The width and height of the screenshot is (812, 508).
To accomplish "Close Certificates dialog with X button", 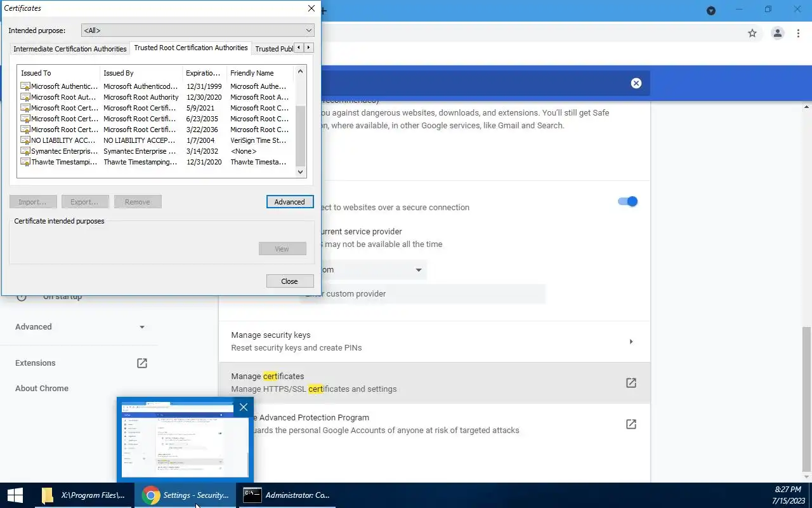I will [311, 8].
